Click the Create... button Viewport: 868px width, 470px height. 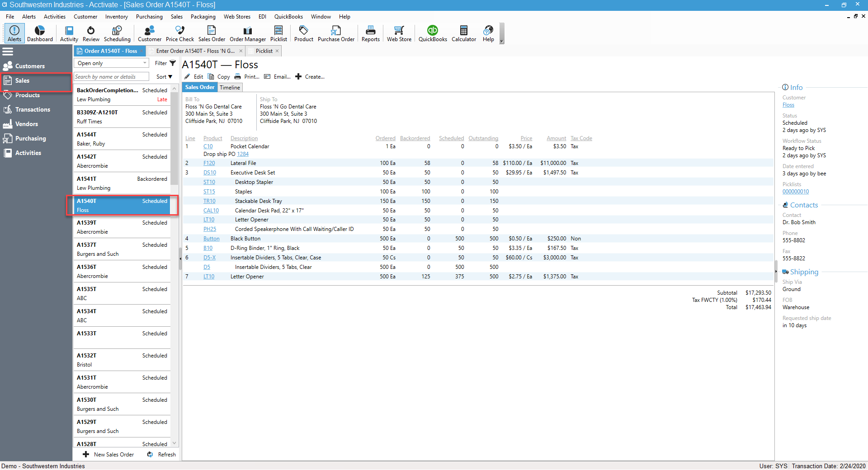pyautogui.click(x=310, y=77)
